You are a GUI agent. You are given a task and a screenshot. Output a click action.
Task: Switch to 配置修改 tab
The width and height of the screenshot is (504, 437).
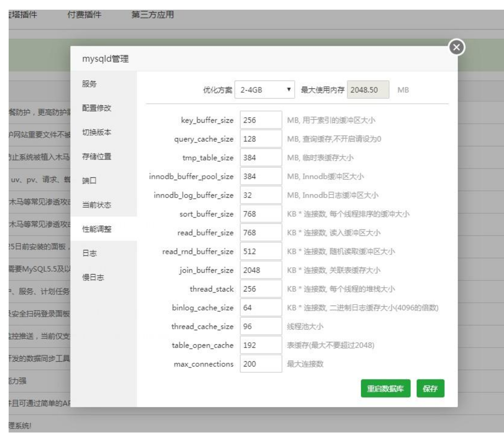tap(97, 108)
